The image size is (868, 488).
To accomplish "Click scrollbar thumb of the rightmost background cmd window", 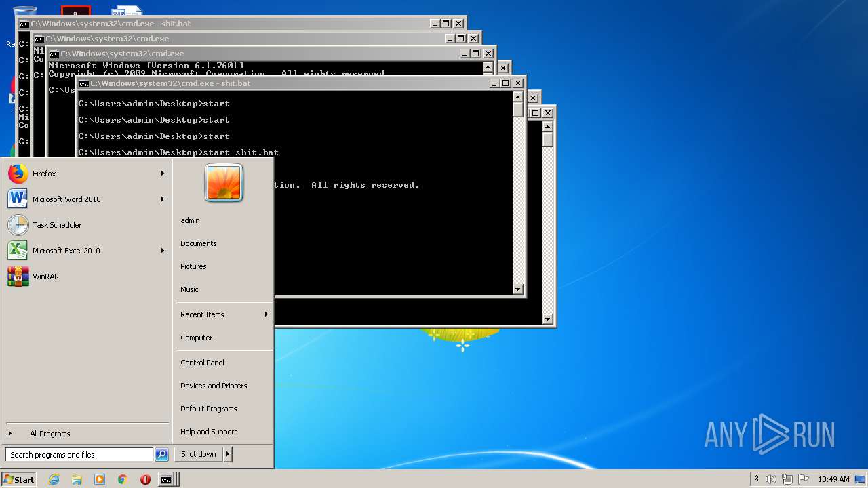I will 548,140.
